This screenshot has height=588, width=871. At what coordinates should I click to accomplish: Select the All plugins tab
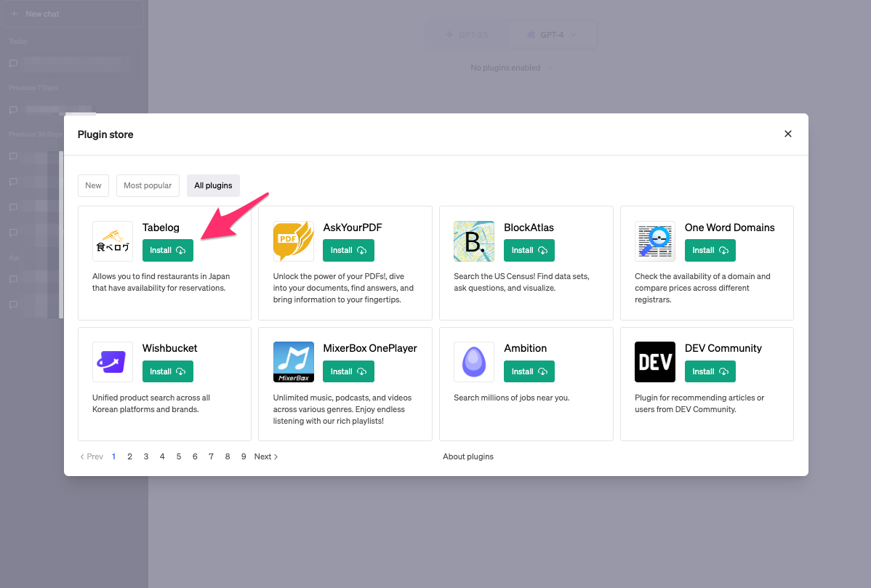point(213,185)
